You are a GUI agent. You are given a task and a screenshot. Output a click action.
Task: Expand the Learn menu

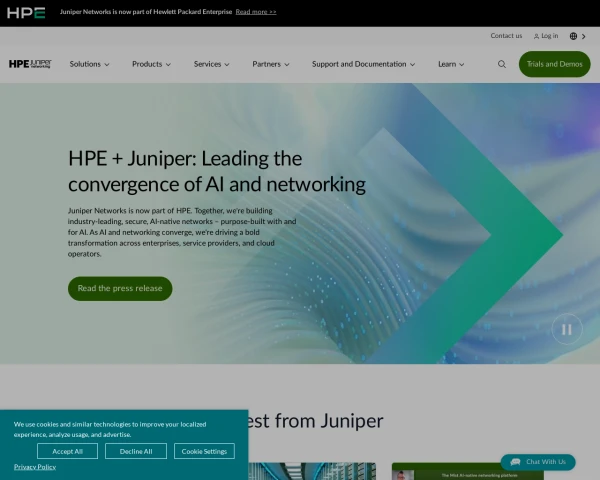click(x=451, y=64)
